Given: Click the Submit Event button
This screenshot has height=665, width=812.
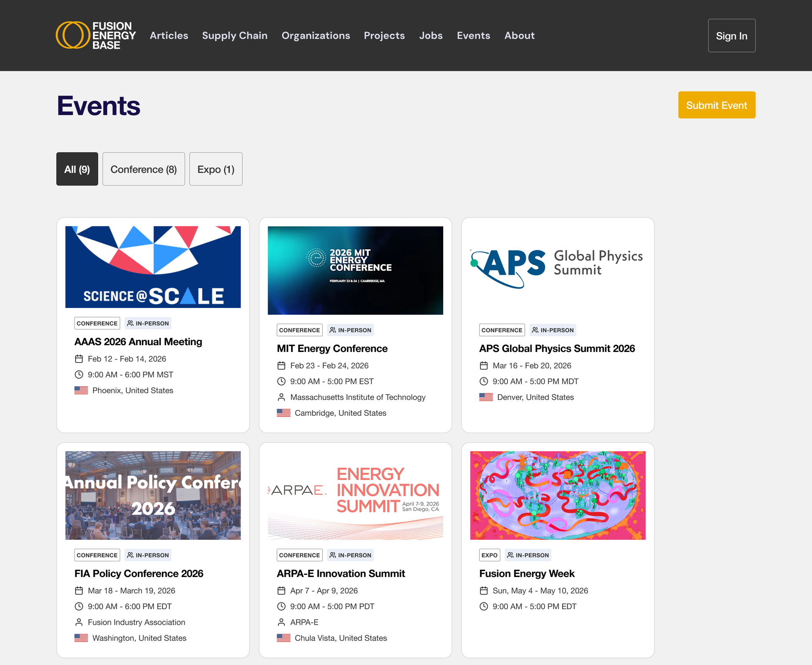Looking at the screenshot, I should pos(717,105).
